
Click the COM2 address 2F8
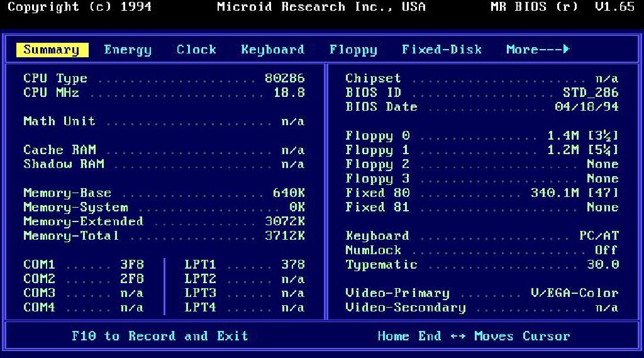(132, 279)
